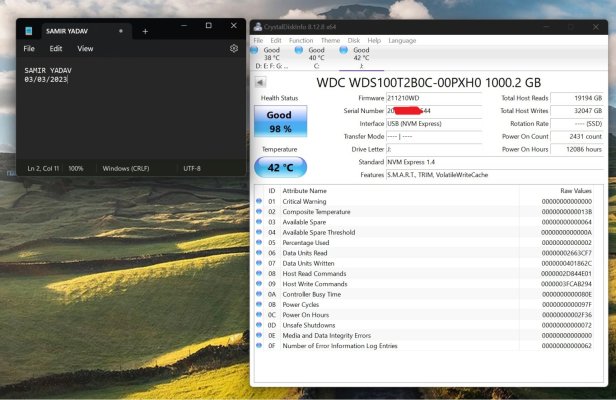Open Notepad settings gear icon
This screenshot has width=616, height=400.
coord(234,48)
